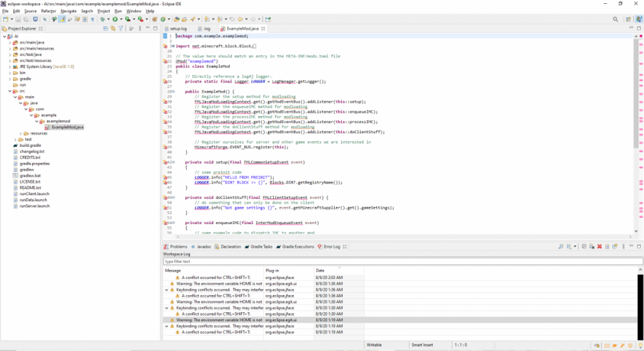Image resolution: width=644 pixels, height=351 pixels.
Task: Switch to the Java perspective icon
Action: coord(639,19)
